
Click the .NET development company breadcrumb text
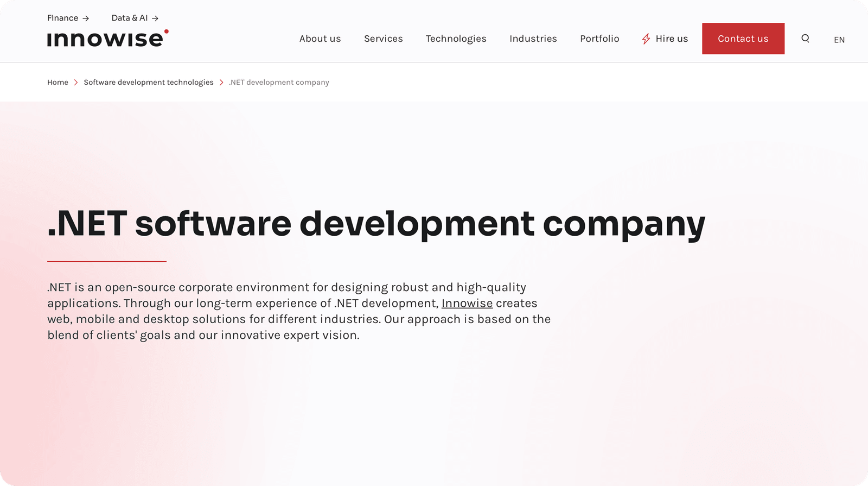click(279, 83)
